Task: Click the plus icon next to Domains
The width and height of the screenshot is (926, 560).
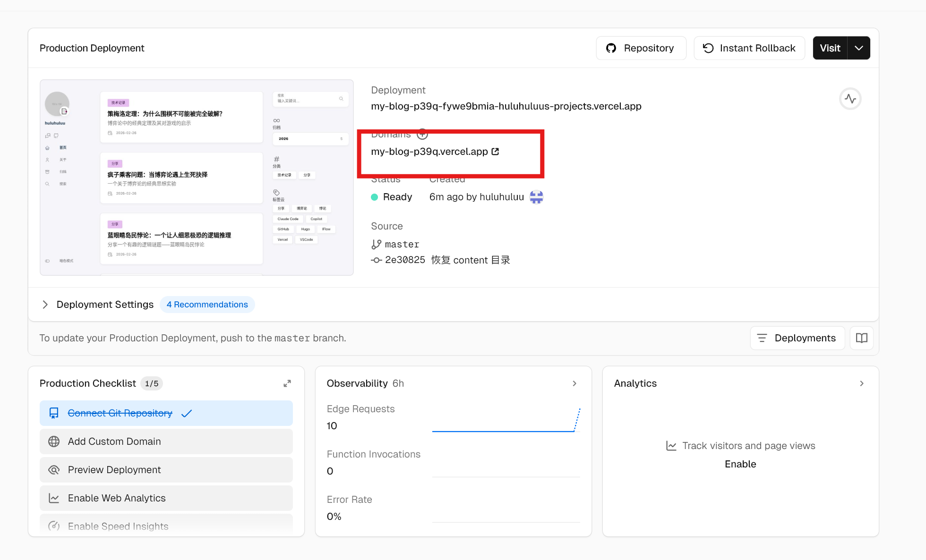Action: (x=422, y=135)
